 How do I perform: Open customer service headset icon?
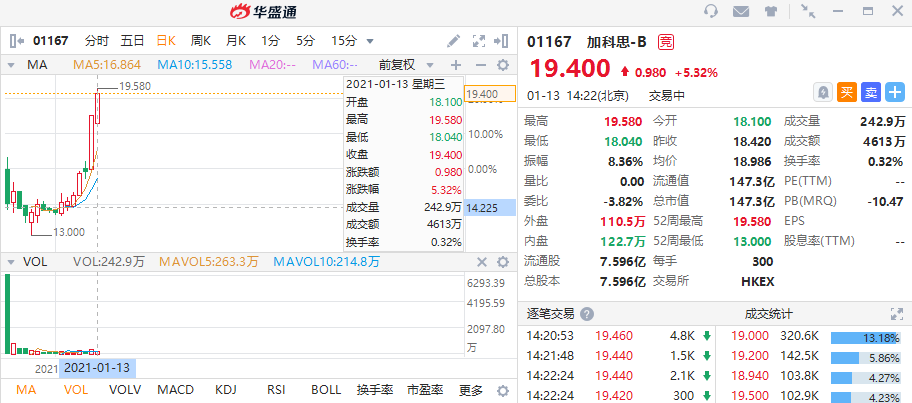711,11
